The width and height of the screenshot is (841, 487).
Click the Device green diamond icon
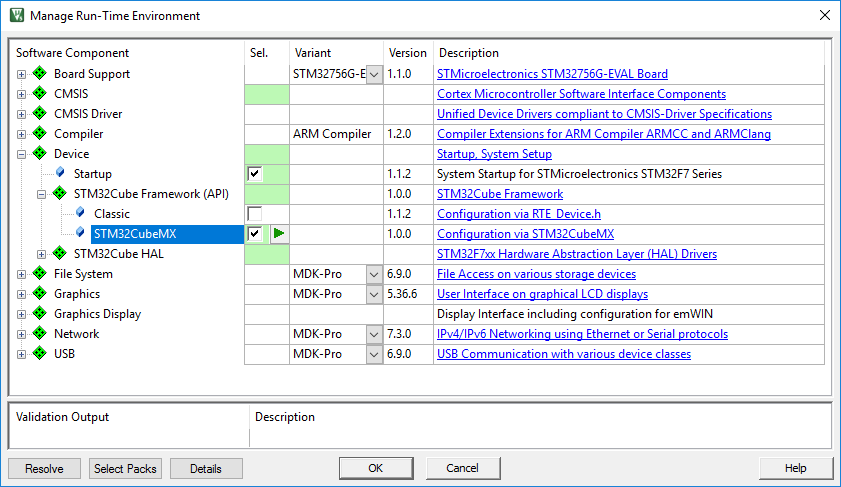click(40, 153)
